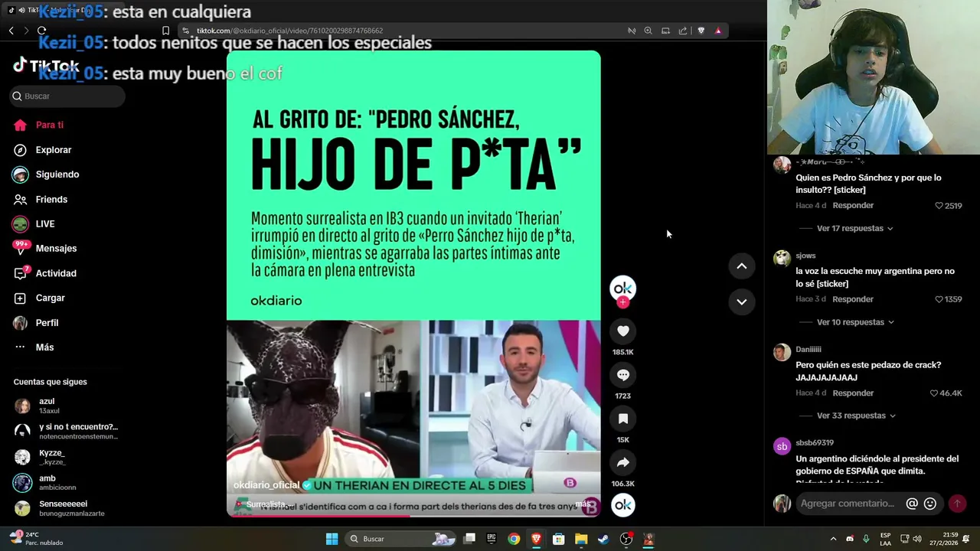
Task: Reply to Maru's comment via Responder
Action: coord(853,206)
